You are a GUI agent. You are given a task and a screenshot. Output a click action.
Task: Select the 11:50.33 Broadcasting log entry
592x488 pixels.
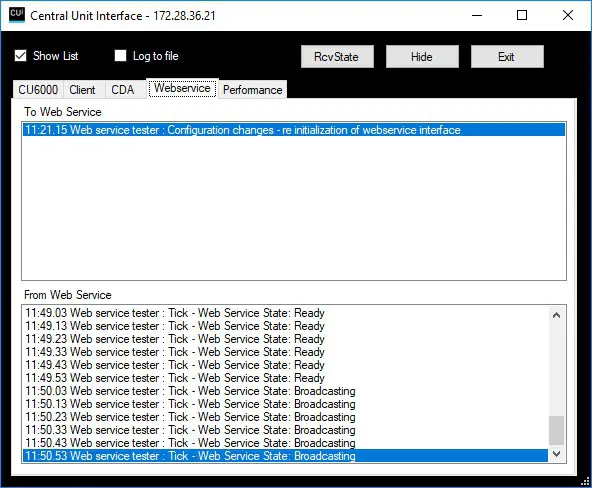285,430
